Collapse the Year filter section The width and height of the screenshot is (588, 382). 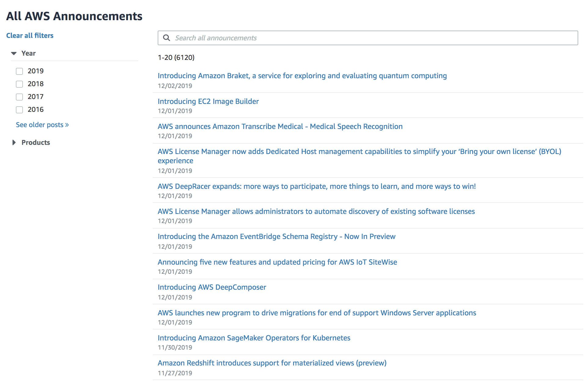pos(14,53)
